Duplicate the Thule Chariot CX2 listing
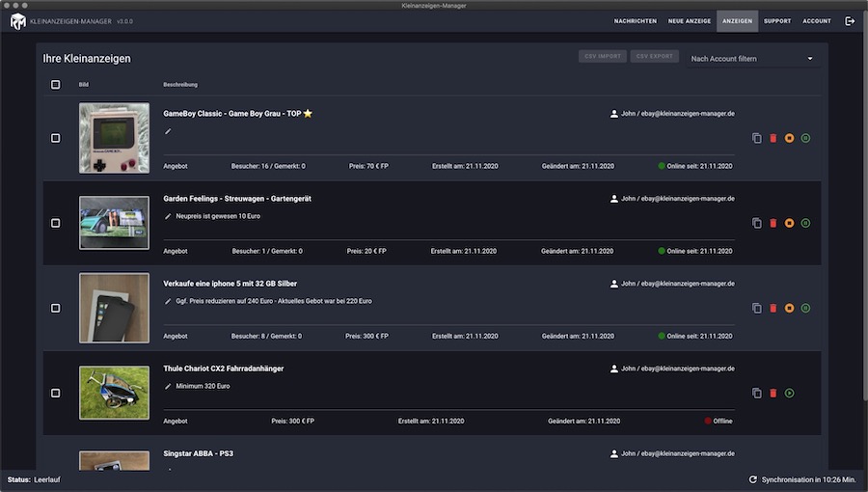The image size is (868, 492). click(757, 393)
